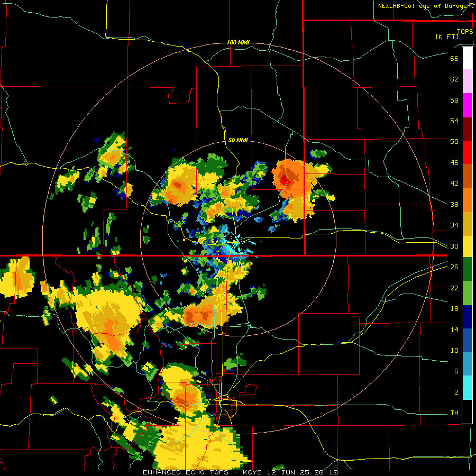Click the legend value 46
This screenshot has height=476, width=476.
click(x=454, y=163)
